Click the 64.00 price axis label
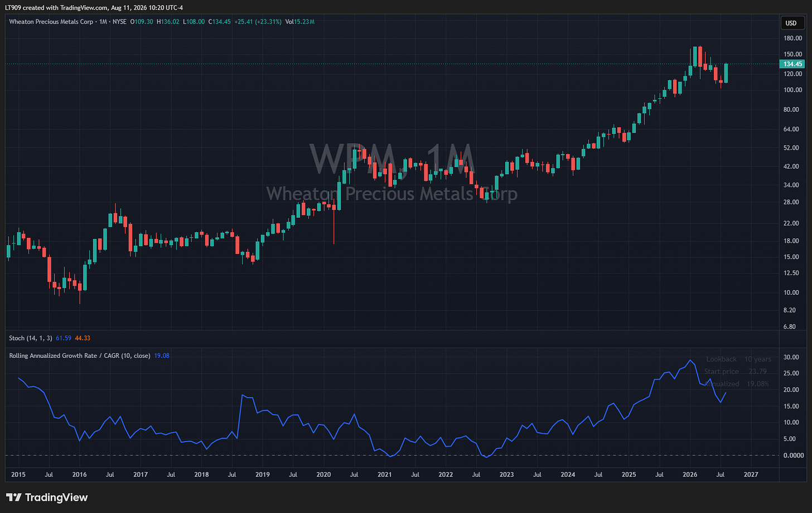812x513 pixels. pyautogui.click(x=792, y=130)
